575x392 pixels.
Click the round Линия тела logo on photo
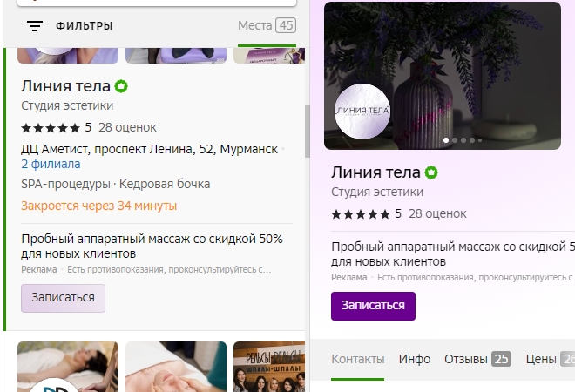tap(362, 112)
